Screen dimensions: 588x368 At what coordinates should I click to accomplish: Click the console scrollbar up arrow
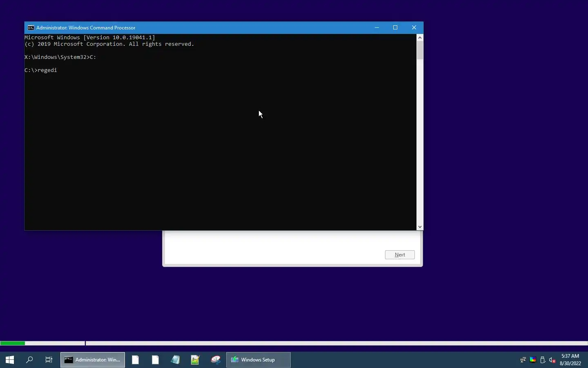tap(420, 38)
